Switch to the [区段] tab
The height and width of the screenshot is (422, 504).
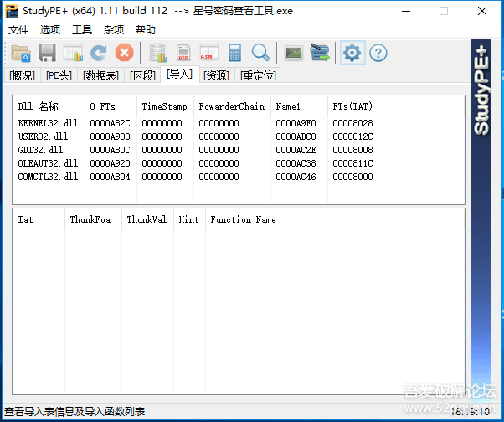[142, 75]
